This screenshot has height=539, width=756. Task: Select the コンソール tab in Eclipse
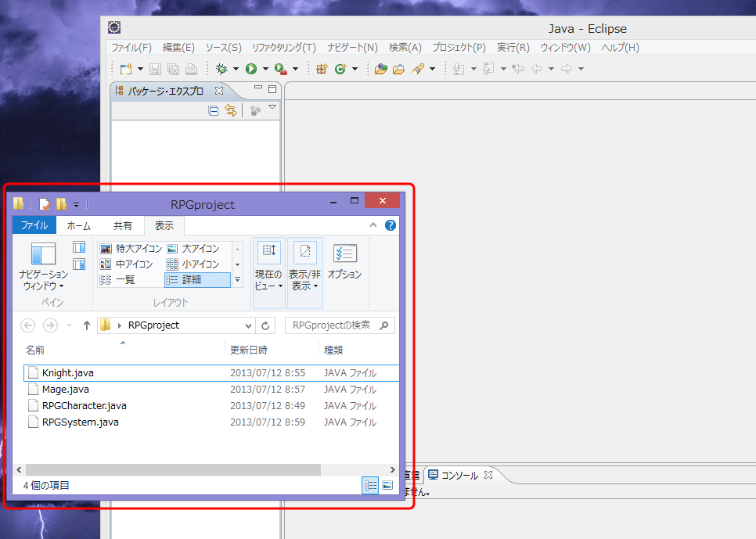[x=460, y=476]
